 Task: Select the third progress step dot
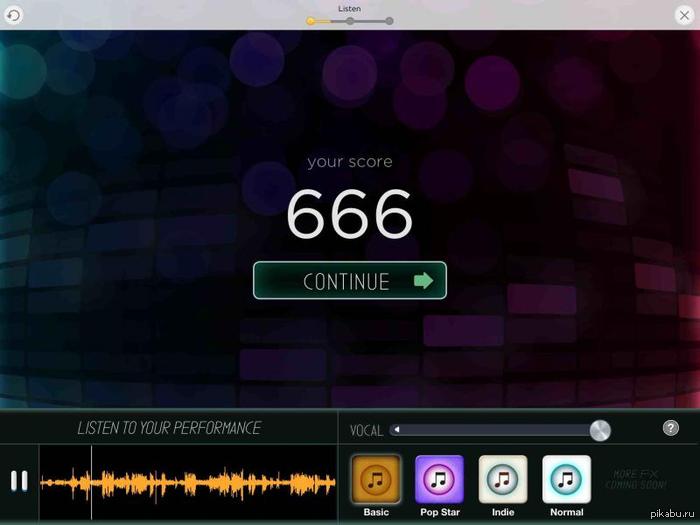click(x=389, y=21)
